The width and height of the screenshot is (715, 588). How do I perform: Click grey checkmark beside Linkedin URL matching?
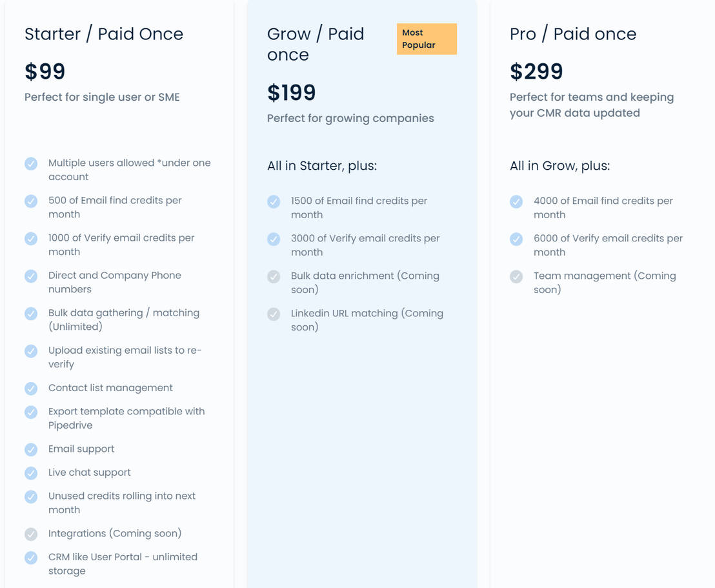pyautogui.click(x=274, y=314)
